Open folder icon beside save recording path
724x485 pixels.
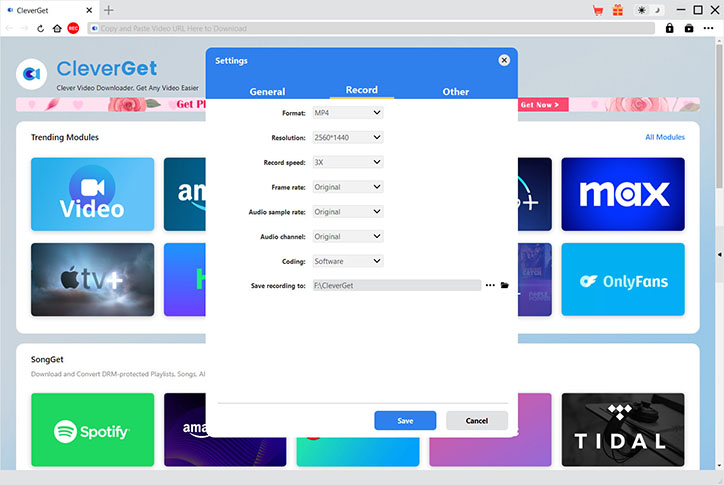coord(505,285)
